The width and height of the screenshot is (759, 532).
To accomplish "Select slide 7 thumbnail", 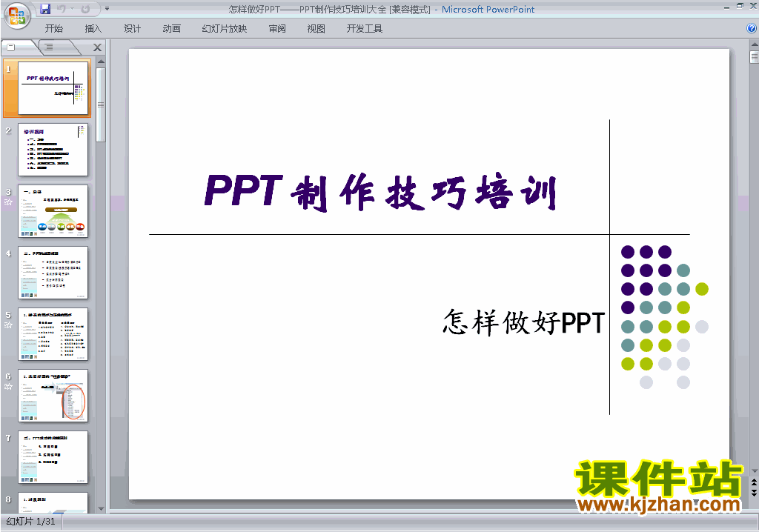I will pyautogui.click(x=53, y=457).
